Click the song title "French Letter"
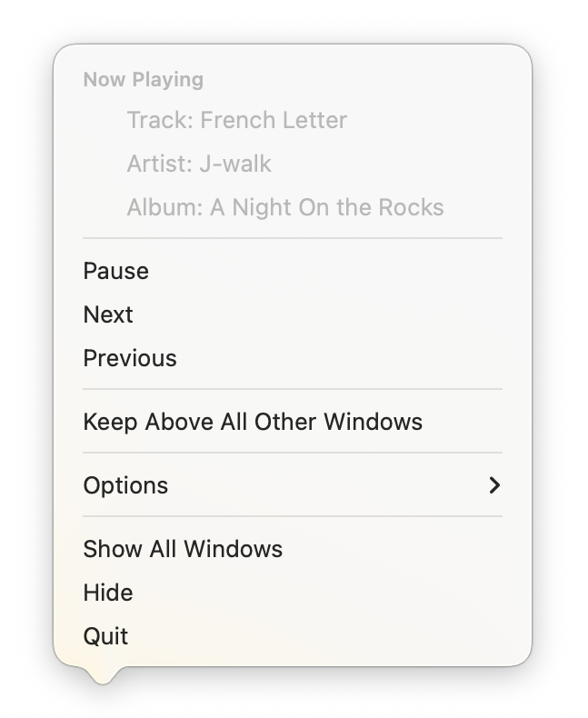 274,120
